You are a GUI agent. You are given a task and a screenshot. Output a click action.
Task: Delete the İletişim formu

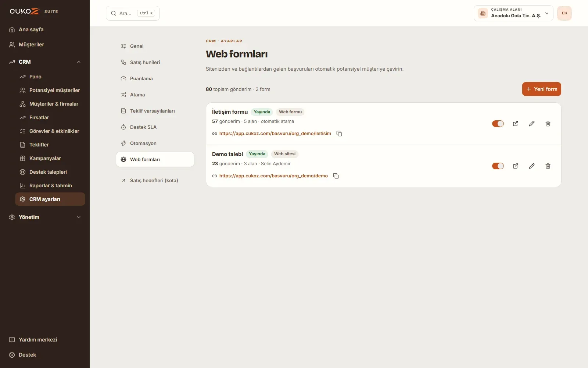pos(548,124)
